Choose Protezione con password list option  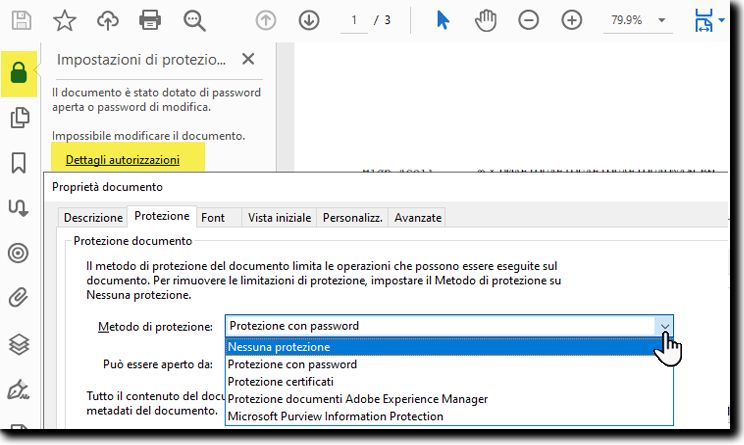[x=449, y=364]
